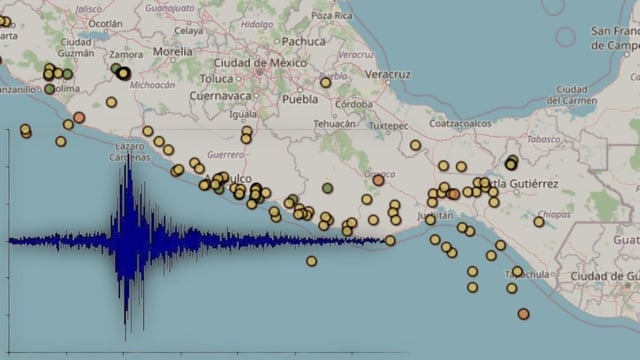Select the yellow marker at the seismogram's right end
The width and height of the screenshot is (640, 360).
coord(390,241)
